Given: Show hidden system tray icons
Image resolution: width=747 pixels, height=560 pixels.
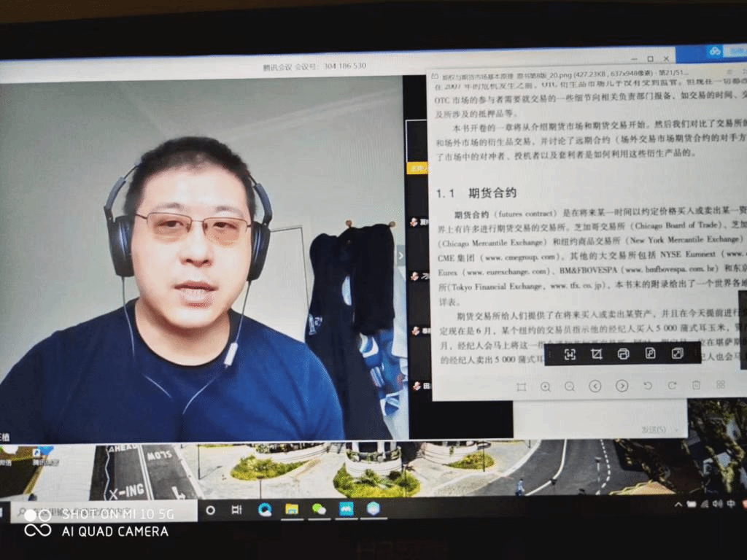Looking at the screenshot, I should [x=678, y=504].
